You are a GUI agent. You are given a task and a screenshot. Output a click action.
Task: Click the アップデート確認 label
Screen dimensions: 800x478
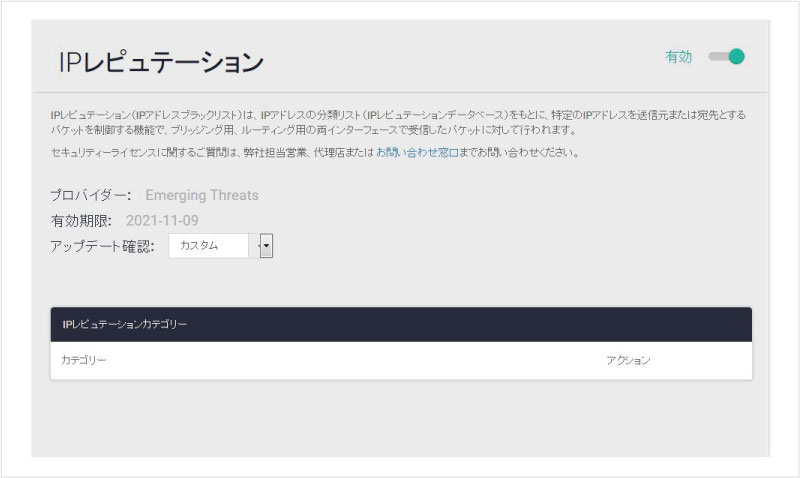tap(102, 246)
